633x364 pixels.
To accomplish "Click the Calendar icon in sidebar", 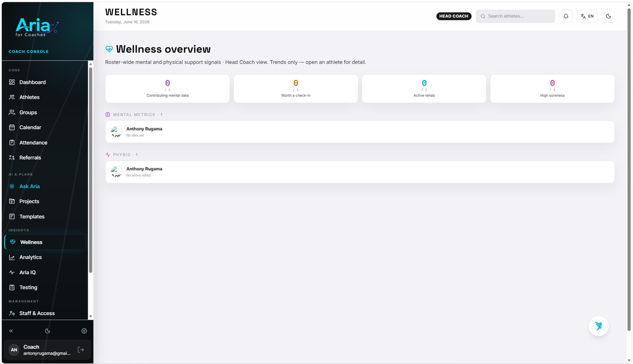I will tap(12, 127).
